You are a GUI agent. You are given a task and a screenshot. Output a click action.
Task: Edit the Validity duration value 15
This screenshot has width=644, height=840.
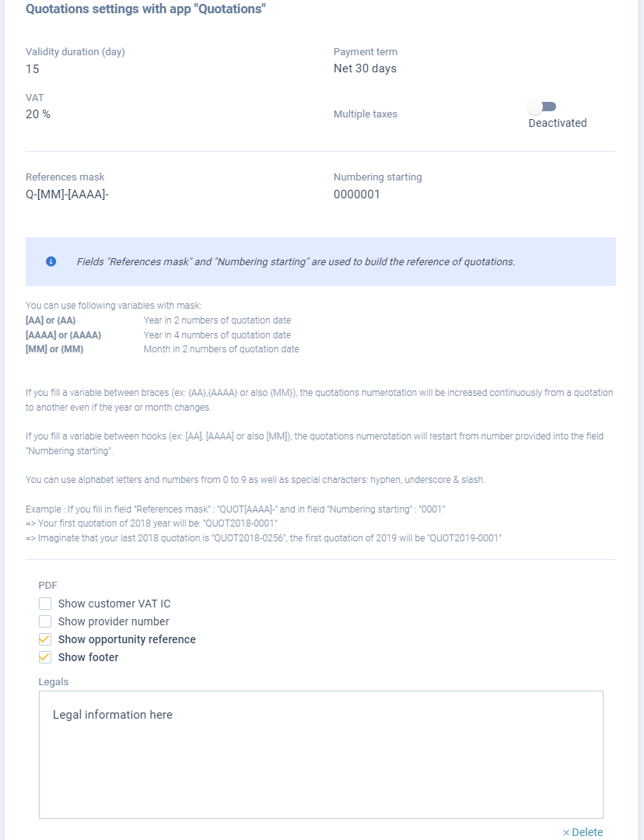[x=33, y=69]
